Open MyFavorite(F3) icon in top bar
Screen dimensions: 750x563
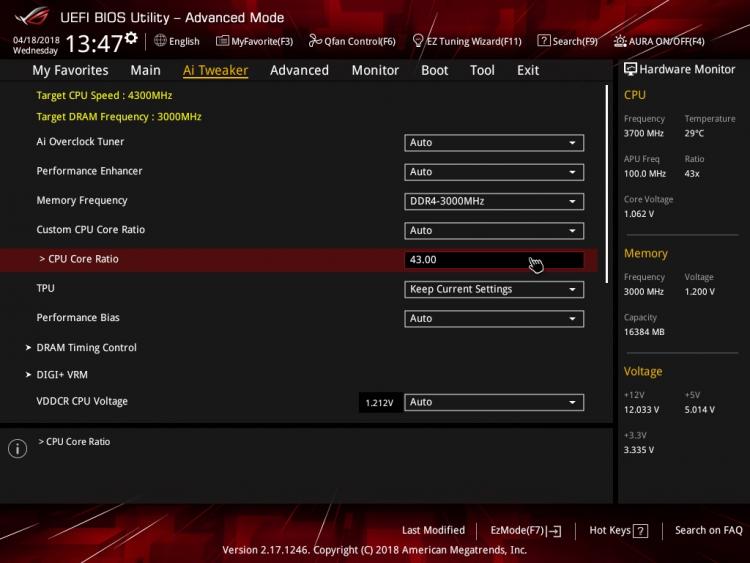pos(222,41)
